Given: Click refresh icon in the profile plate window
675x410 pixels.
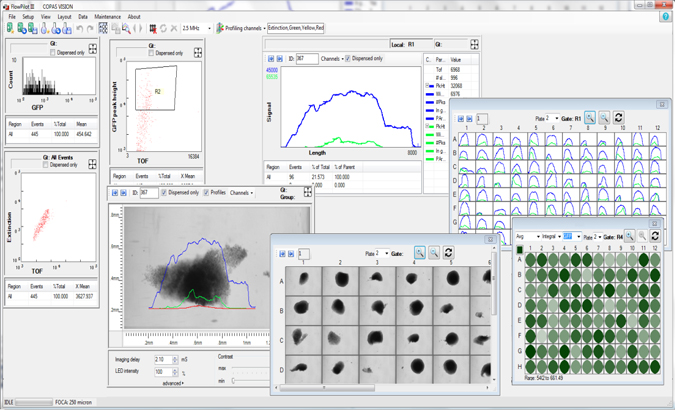Looking at the screenshot, I should click(618, 118).
